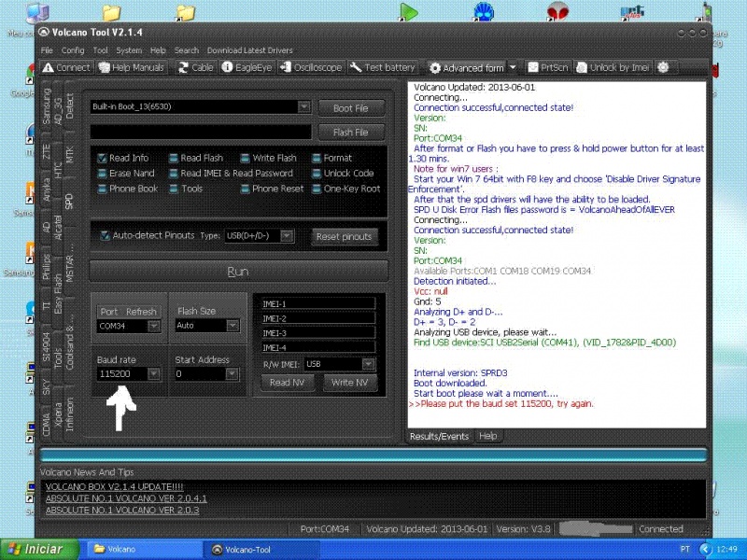
Task: Enable the Unlock Code checkbox
Action: 317,174
